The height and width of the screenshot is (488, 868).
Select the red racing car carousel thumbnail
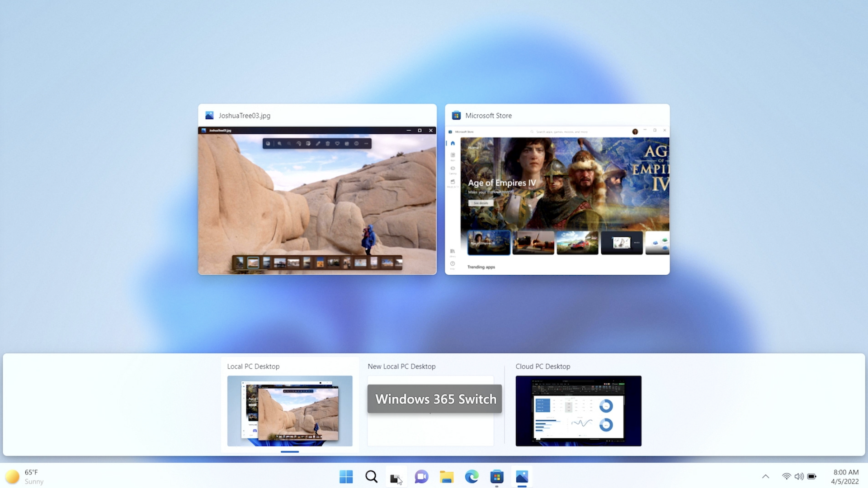pyautogui.click(x=577, y=243)
